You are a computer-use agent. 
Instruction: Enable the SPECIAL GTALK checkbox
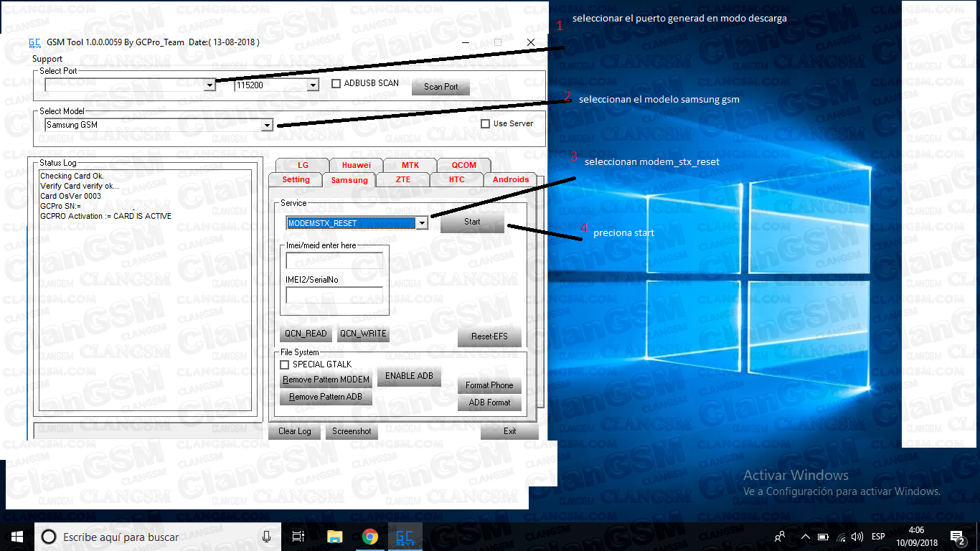[285, 364]
